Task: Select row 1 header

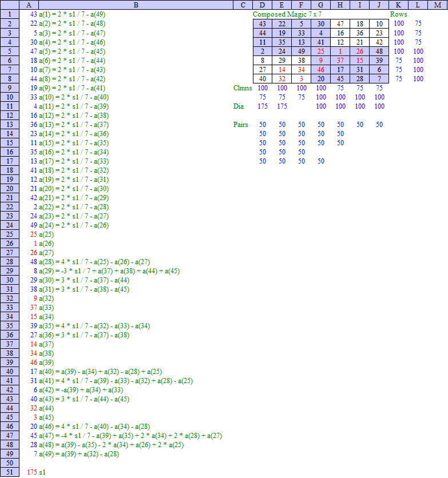Action: point(10,14)
